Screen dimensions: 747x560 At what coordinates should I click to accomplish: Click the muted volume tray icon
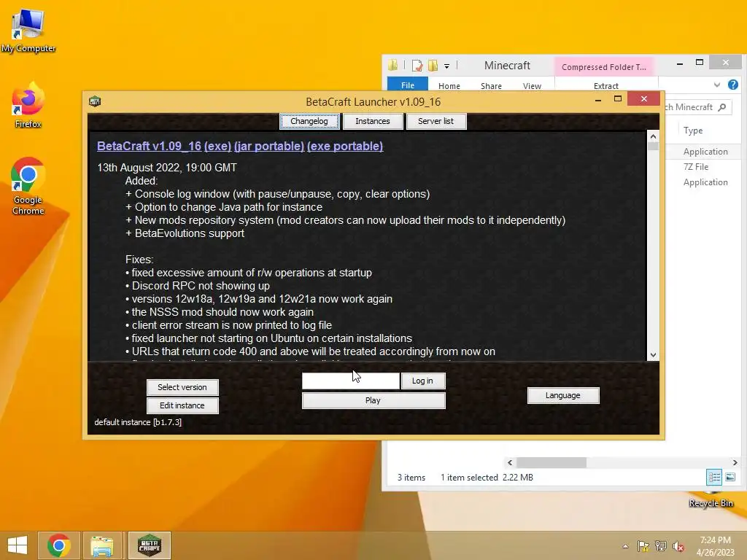[x=678, y=546]
